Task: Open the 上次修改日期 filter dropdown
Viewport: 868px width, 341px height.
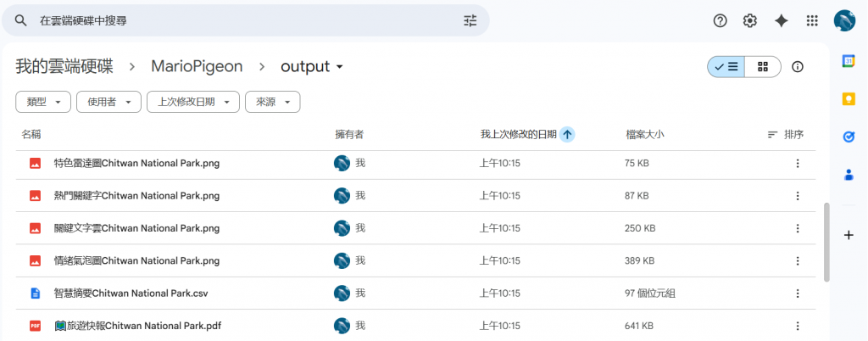Action: click(193, 102)
